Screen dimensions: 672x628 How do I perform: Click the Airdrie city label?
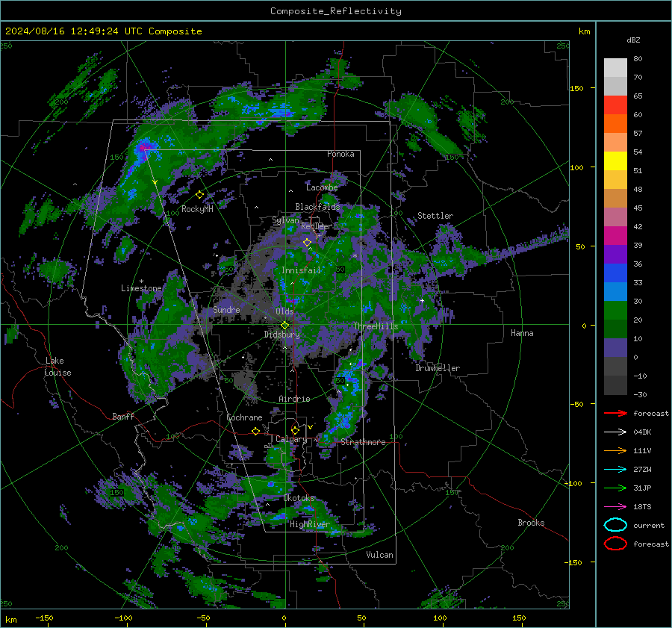click(294, 399)
